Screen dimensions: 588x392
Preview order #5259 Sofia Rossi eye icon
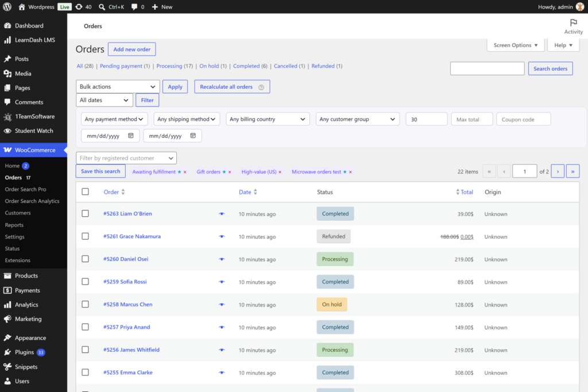[x=222, y=282]
